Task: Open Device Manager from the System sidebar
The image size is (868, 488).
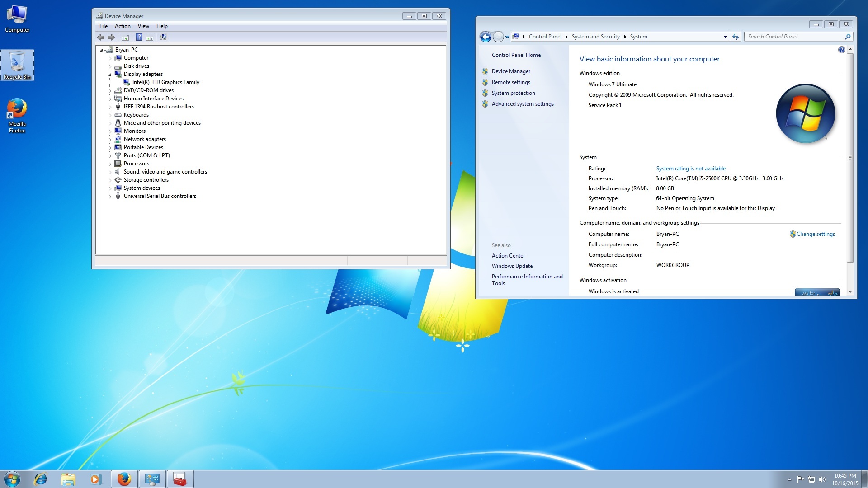Action: point(511,71)
